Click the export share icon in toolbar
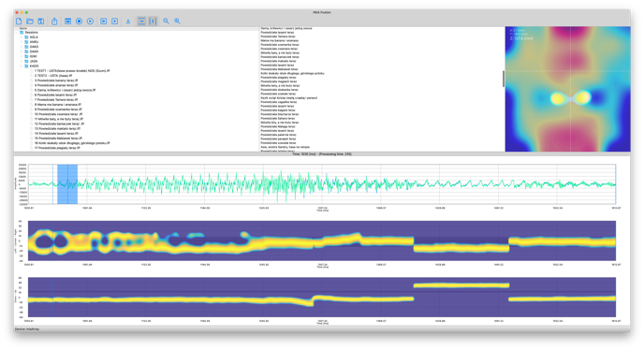The width and height of the screenshot is (644, 350). (54, 21)
